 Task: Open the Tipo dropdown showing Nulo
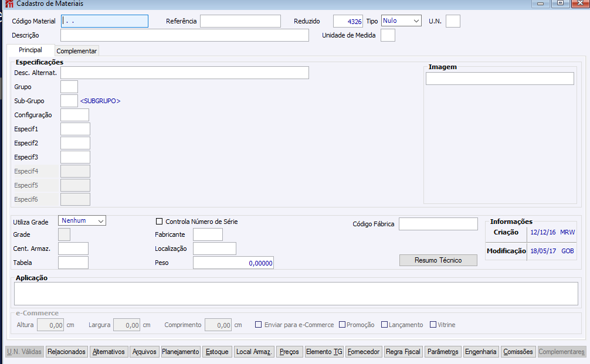tap(401, 21)
